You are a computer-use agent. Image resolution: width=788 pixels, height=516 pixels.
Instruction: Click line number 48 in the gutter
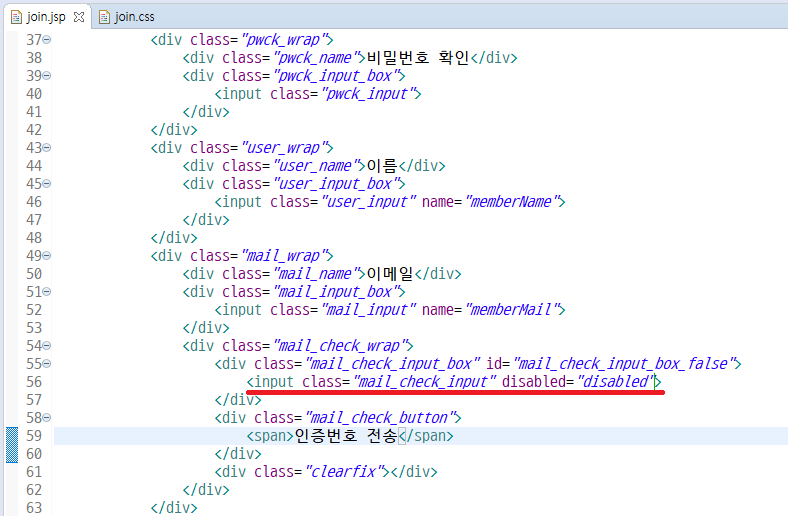pyautogui.click(x=34, y=238)
